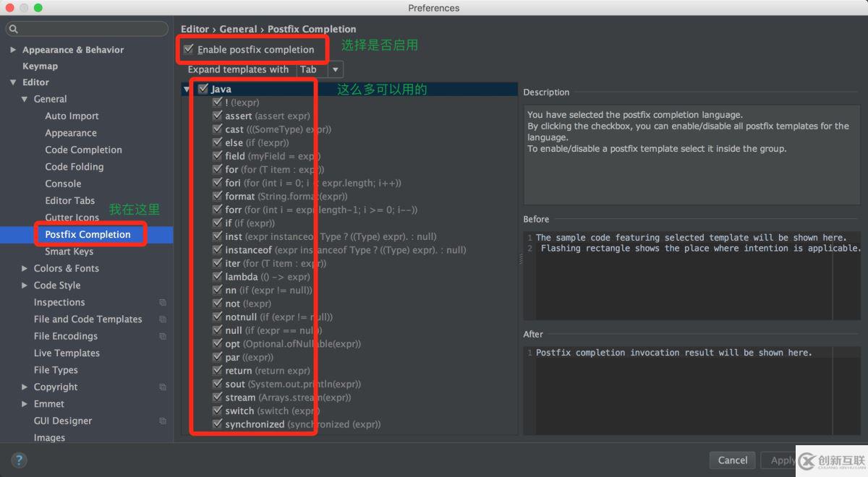Select the par ((expr)) template row
This screenshot has width=868, height=477.
[x=350, y=357]
